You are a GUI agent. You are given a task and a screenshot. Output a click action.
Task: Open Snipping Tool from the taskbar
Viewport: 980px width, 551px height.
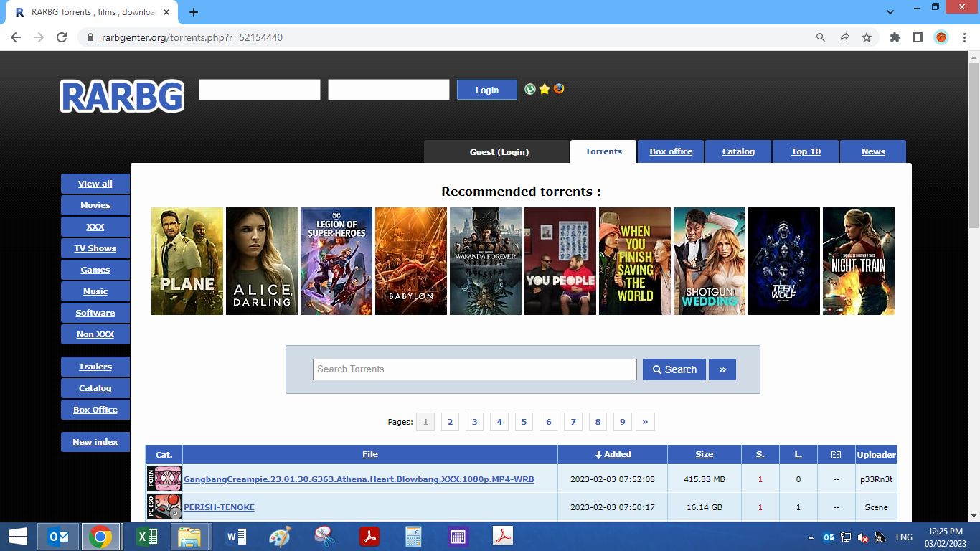pos(324,536)
